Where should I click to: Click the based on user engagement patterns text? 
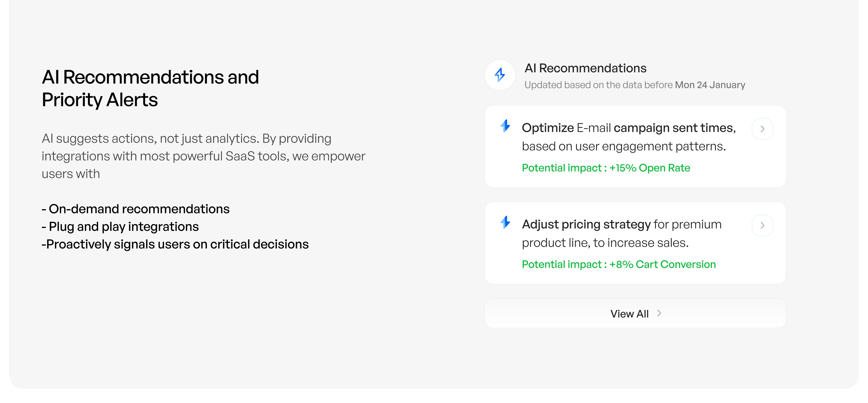[624, 146]
